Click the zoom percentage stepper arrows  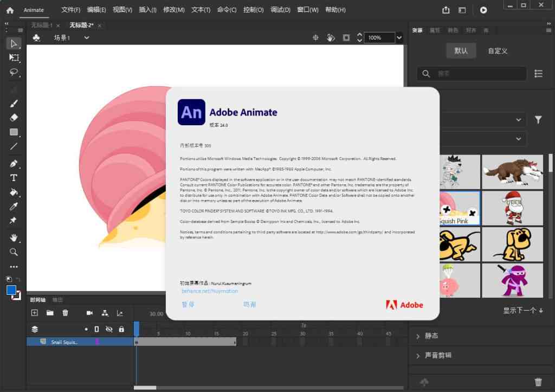pos(359,37)
